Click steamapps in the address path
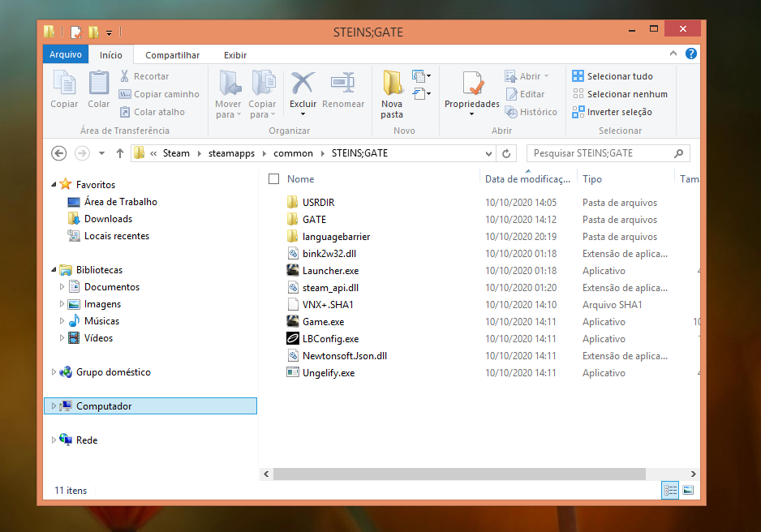This screenshot has width=761, height=532. coord(231,153)
